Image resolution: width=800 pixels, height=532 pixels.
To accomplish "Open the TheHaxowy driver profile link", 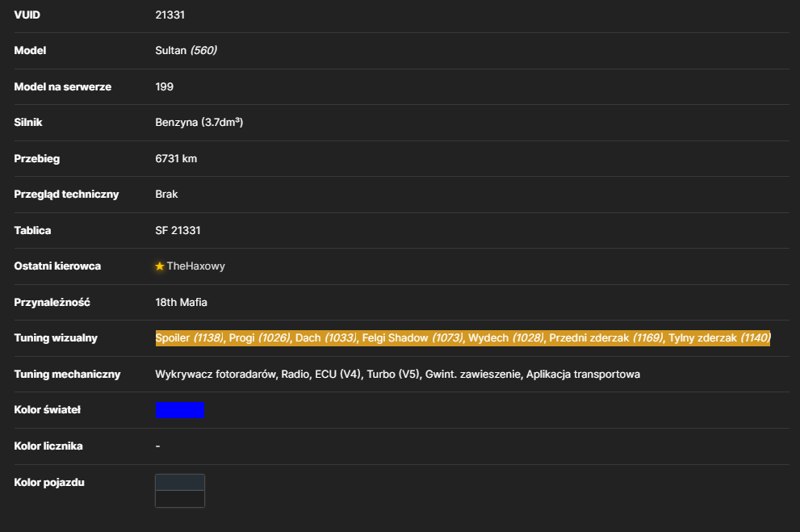I will (196, 266).
